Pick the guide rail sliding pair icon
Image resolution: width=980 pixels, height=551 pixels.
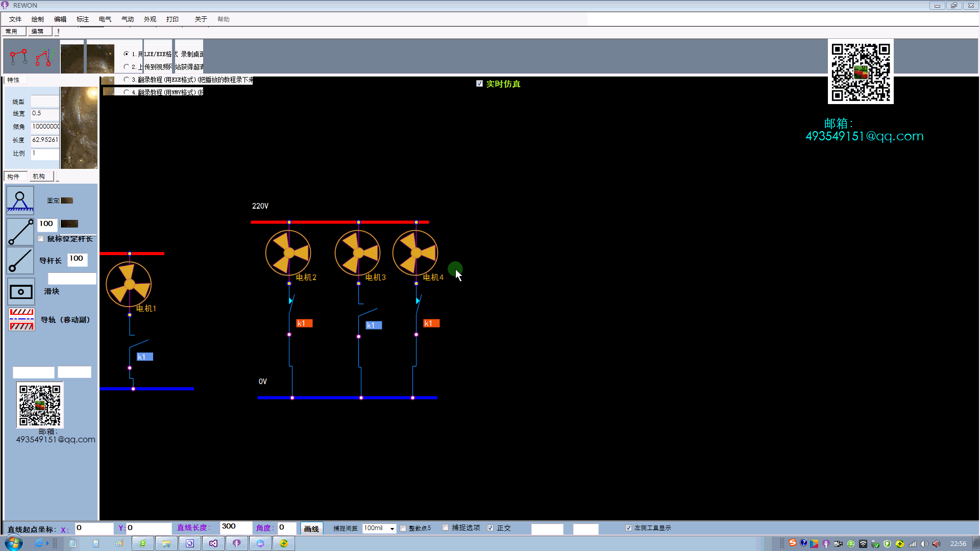click(x=21, y=319)
